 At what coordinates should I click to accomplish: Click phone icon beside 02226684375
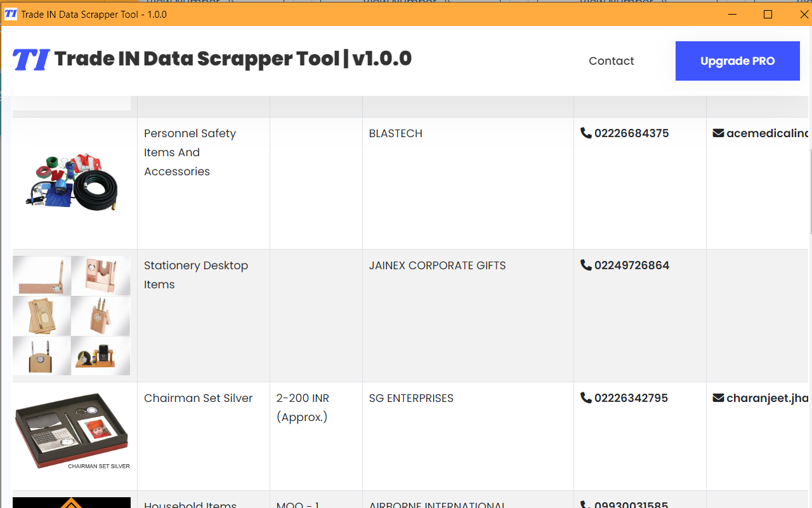pos(586,133)
